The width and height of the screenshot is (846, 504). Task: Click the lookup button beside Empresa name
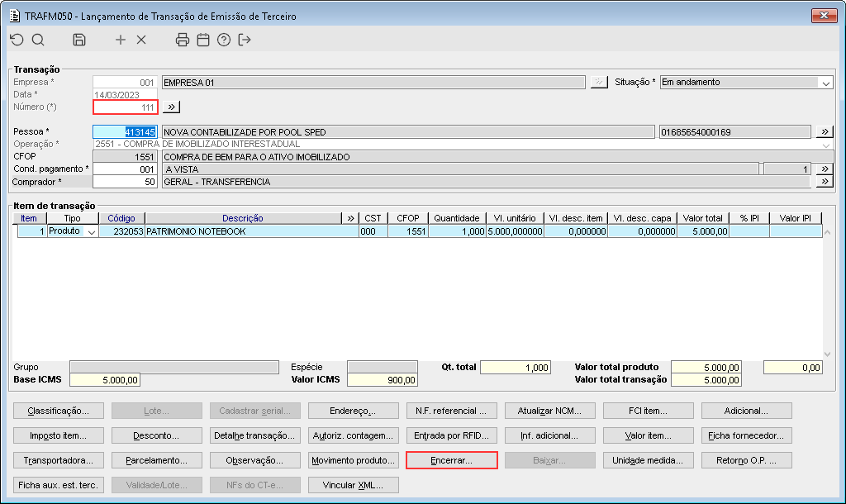pyautogui.click(x=599, y=82)
